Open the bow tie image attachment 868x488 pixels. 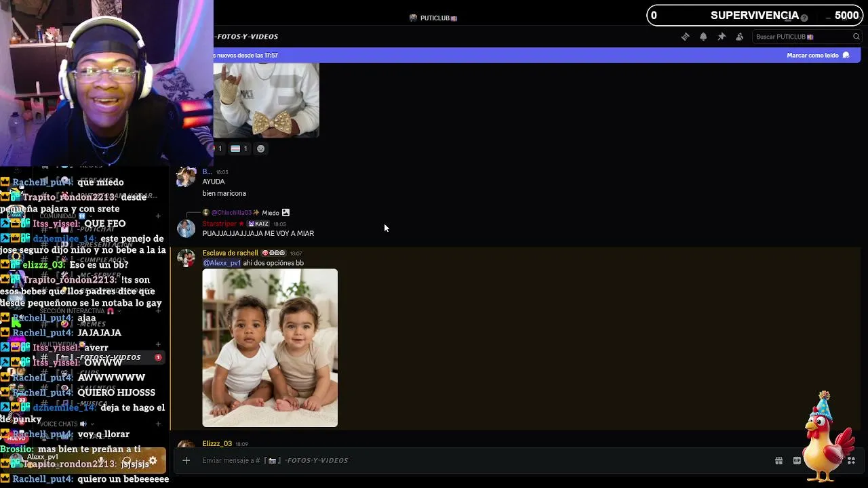(x=266, y=100)
